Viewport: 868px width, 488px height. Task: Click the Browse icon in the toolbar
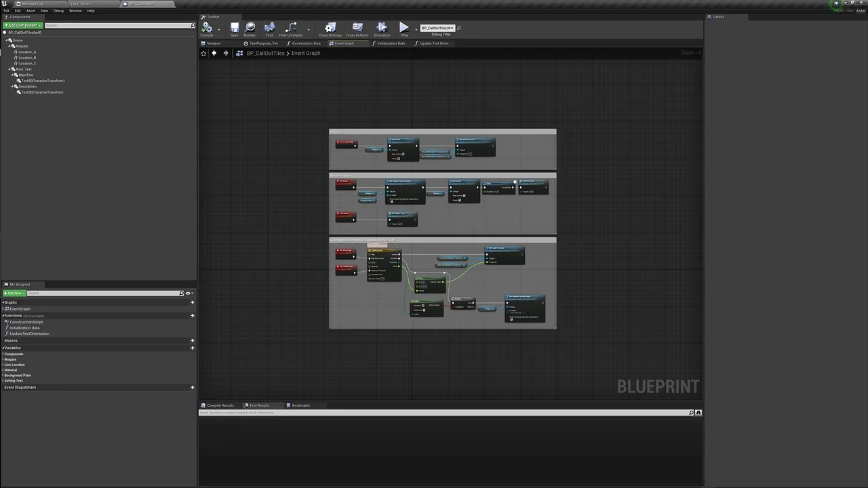coord(250,28)
